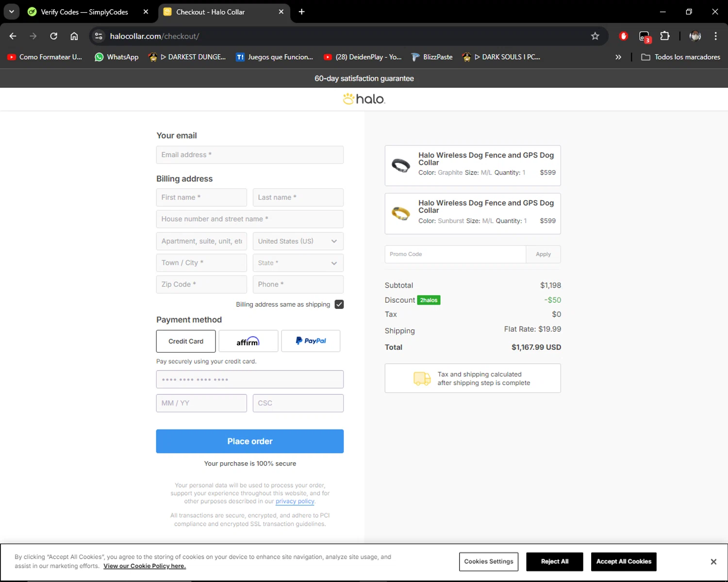The height and width of the screenshot is (582, 728).
Task: Focus the Phone field
Action: 298,284
